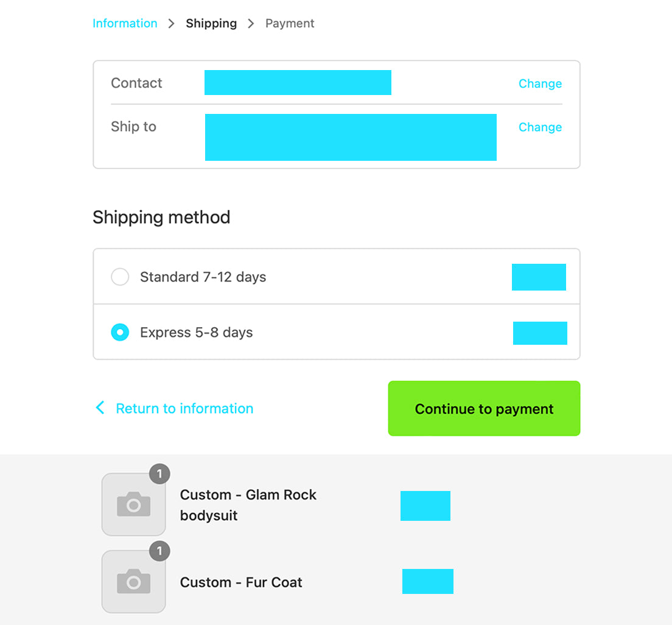Screen dimensions: 672x625
Task: Click the quantity badge on Fur Coat
Action: 159,551
